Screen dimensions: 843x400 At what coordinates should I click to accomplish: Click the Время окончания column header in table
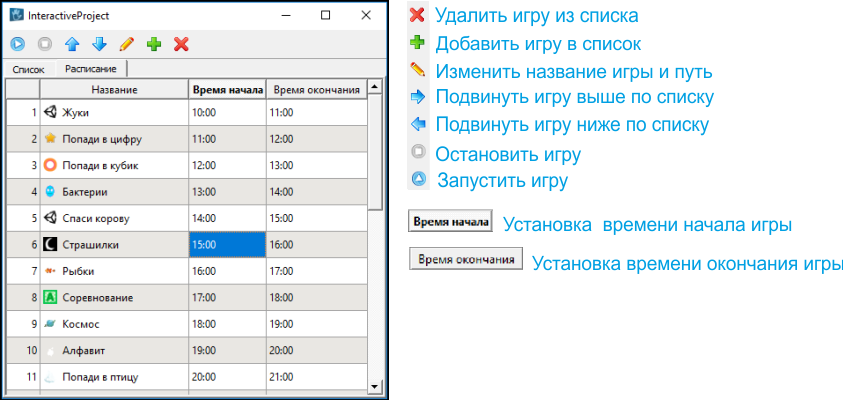coord(316,89)
